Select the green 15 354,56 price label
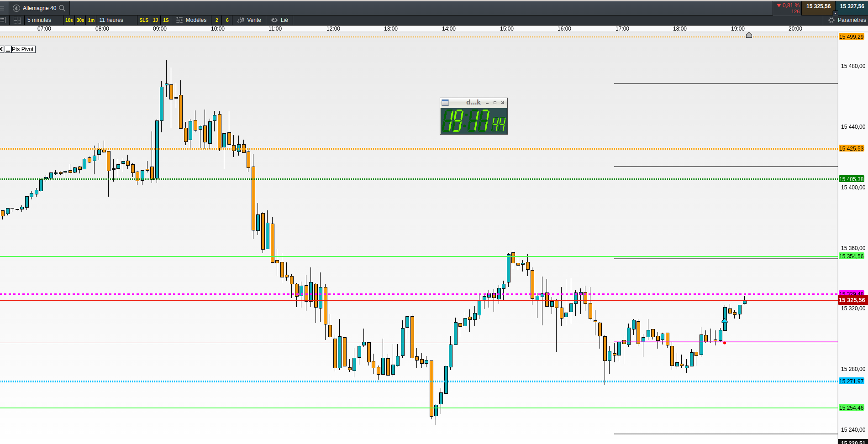This screenshot has height=444, width=868. point(852,256)
